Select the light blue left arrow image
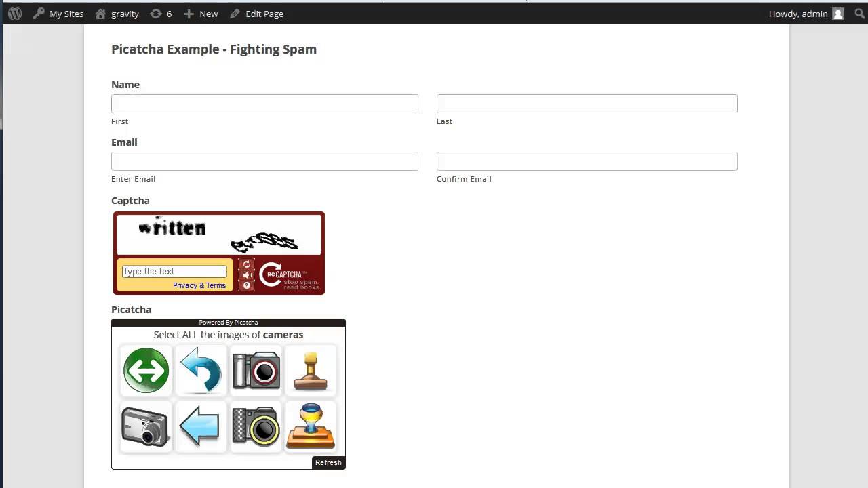This screenshot has height=488, width=868. 201,426
